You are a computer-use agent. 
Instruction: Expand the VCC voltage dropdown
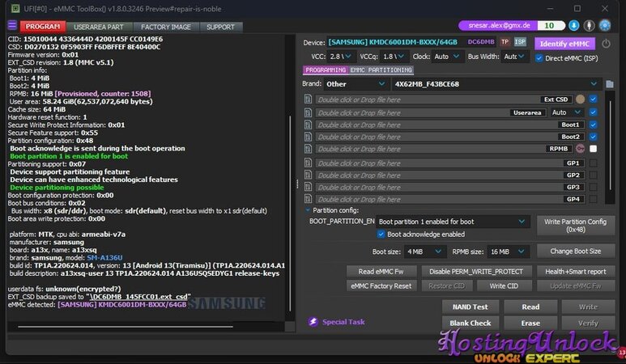click(344, 57)
